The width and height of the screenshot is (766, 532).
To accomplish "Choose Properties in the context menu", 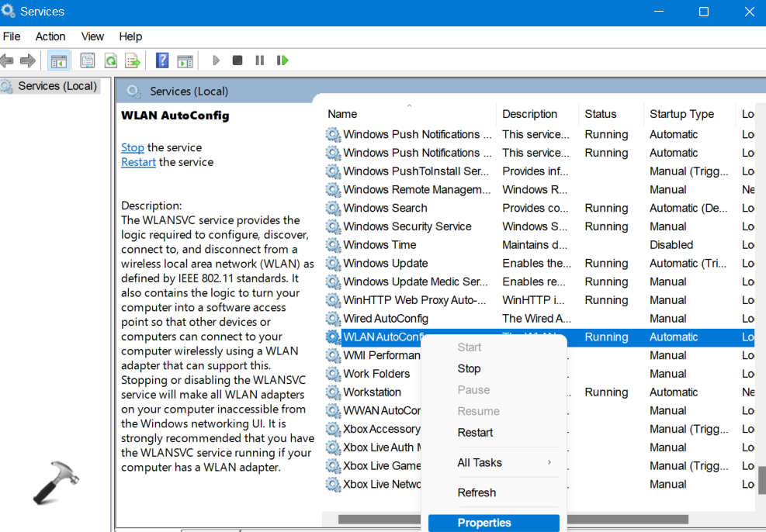I will [x=484, y=523].
